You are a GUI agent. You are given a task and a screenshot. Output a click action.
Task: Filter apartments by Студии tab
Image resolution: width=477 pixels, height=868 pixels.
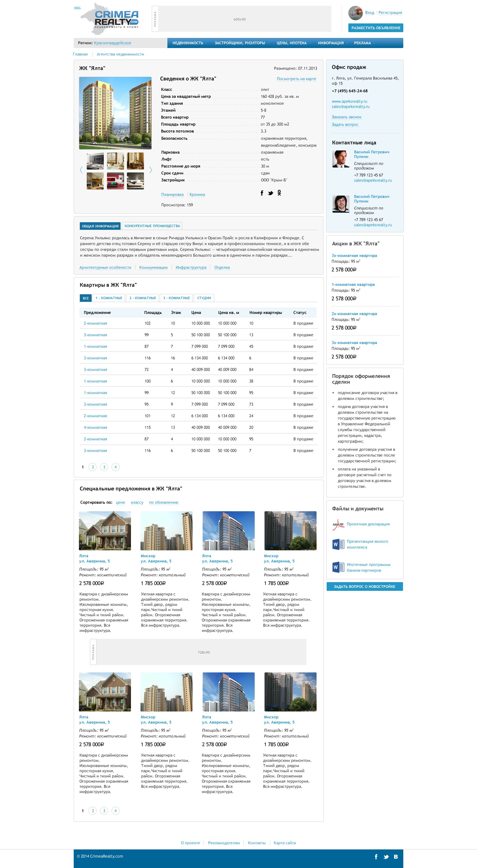point(204,298)
